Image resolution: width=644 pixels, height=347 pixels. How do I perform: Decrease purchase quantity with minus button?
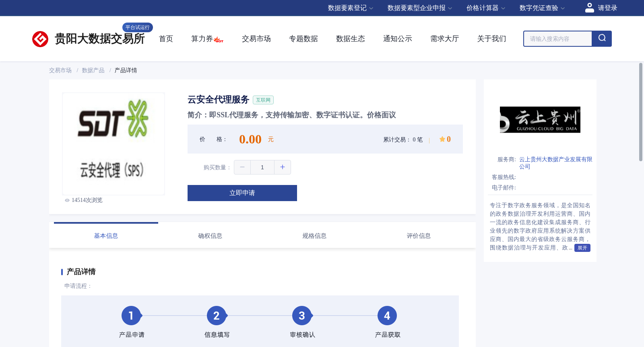pyautogui.click(x=242, y=167)
